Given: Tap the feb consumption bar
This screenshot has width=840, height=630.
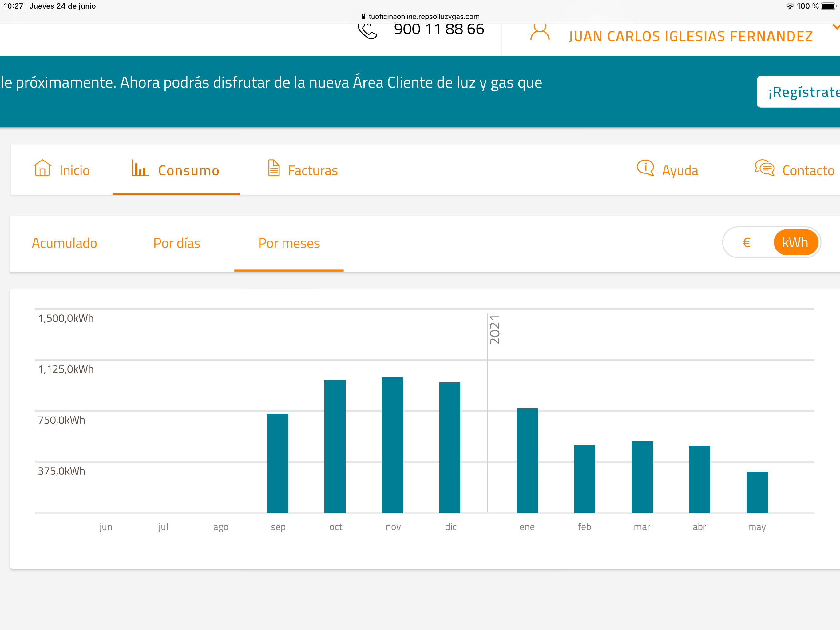Looking at the screenshot, I should pyautogui.click(x=584, y=479).
